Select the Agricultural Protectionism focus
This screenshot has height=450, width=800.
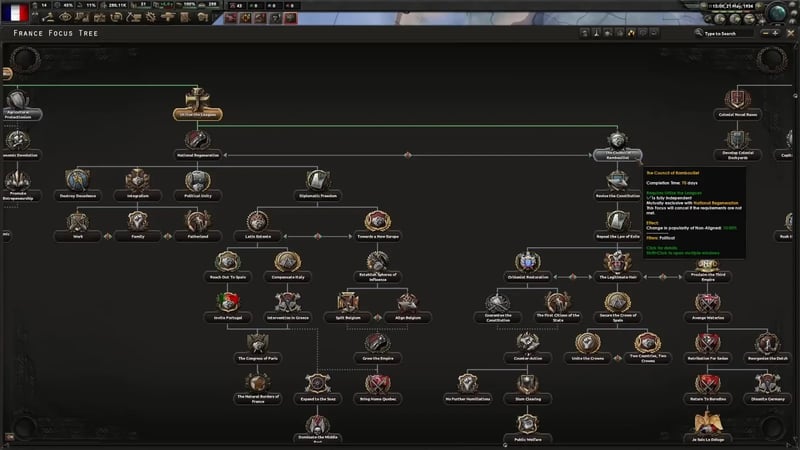[x=18, y=106]
